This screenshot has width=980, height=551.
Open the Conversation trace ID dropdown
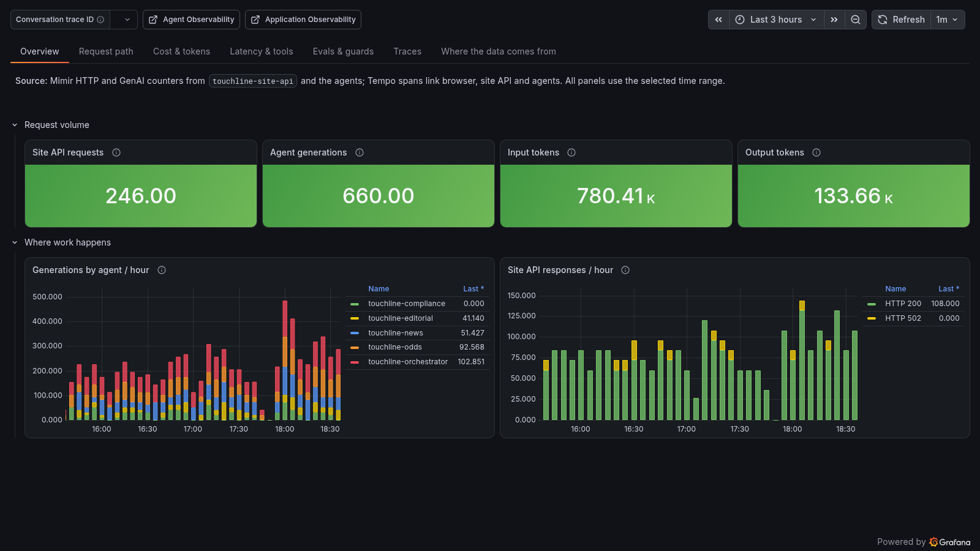(x=123, y=20)
